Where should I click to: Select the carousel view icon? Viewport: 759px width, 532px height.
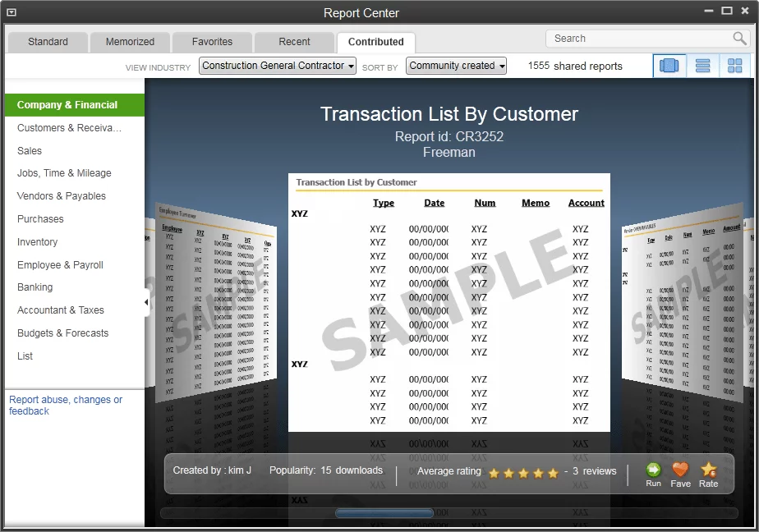(x=669, y=66)
